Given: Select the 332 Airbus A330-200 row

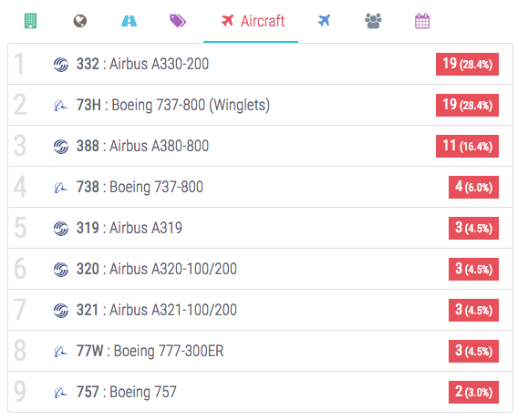Looking at the screenshot, I should [x=260, y=64].
